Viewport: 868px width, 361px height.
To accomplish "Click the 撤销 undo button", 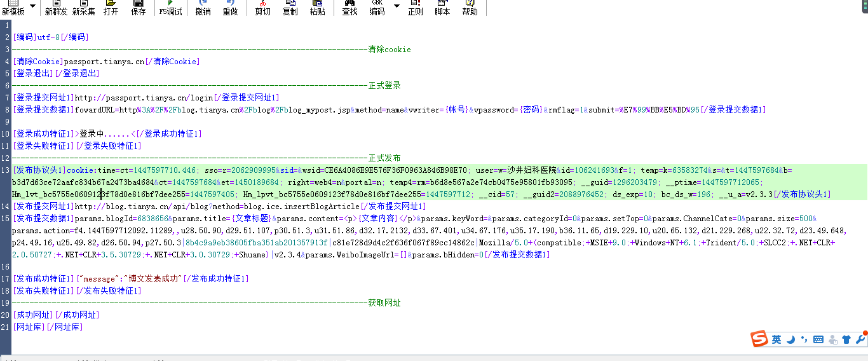I will click(x=203, y=8).
